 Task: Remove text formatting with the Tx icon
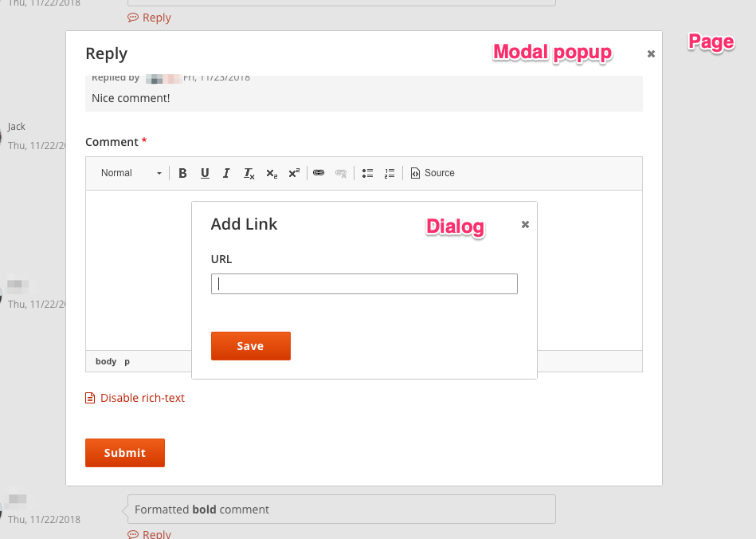tap(248, 173)
